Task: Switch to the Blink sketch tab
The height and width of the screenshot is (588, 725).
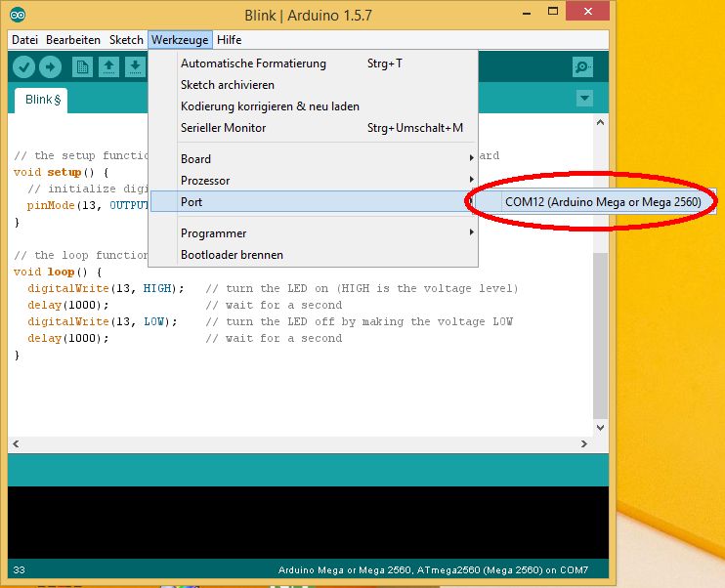Action: click(42, 100)
